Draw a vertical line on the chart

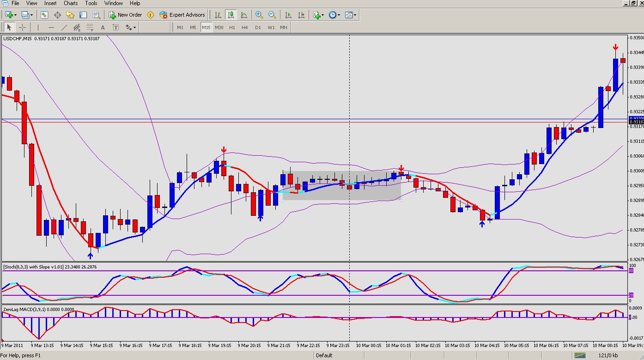(38, 27)
